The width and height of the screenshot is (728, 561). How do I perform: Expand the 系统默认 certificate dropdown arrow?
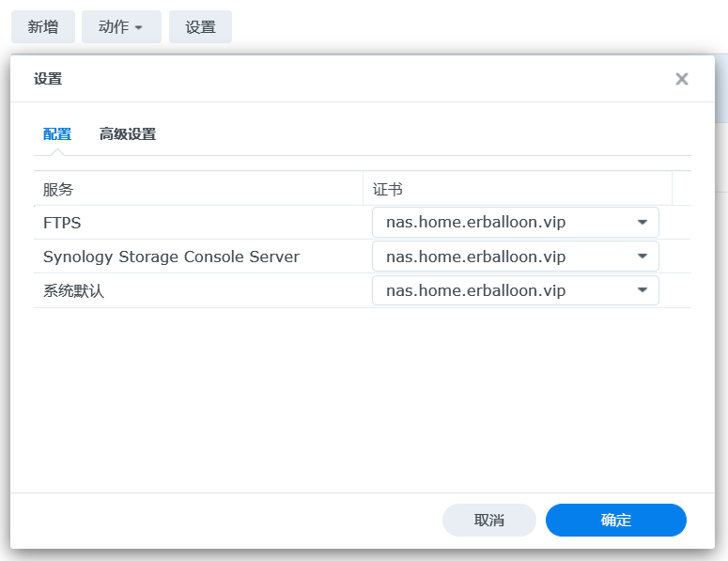(x=643, y=290)
